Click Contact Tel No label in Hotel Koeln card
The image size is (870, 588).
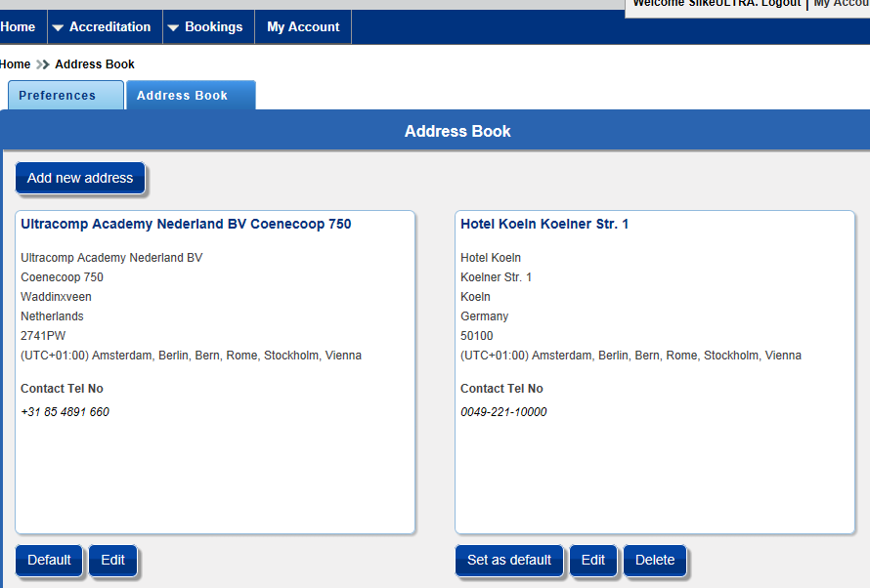pyautogui.click(x=501, y=389)
